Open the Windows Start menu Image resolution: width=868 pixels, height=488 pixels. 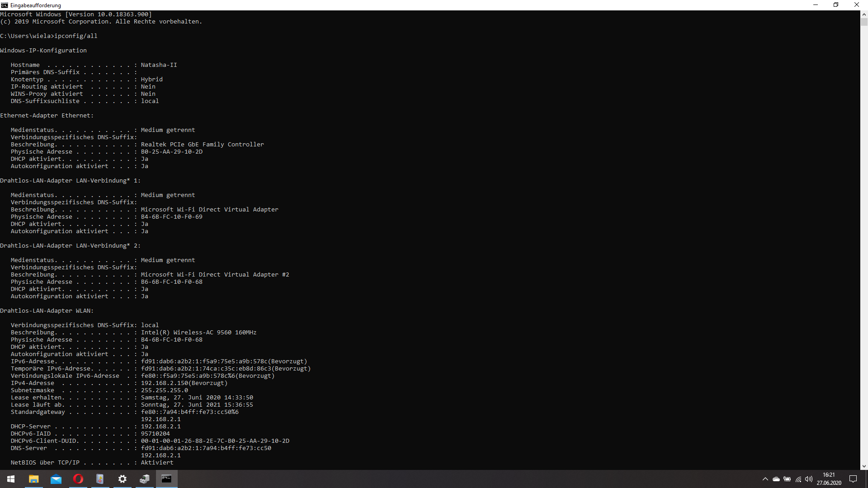(11, 479)
